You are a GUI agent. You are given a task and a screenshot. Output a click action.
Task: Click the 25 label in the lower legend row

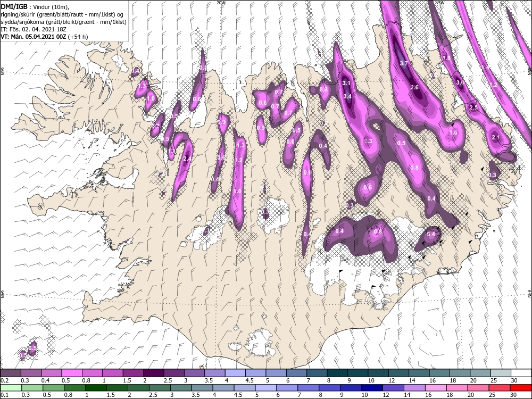tap(493, 395)
